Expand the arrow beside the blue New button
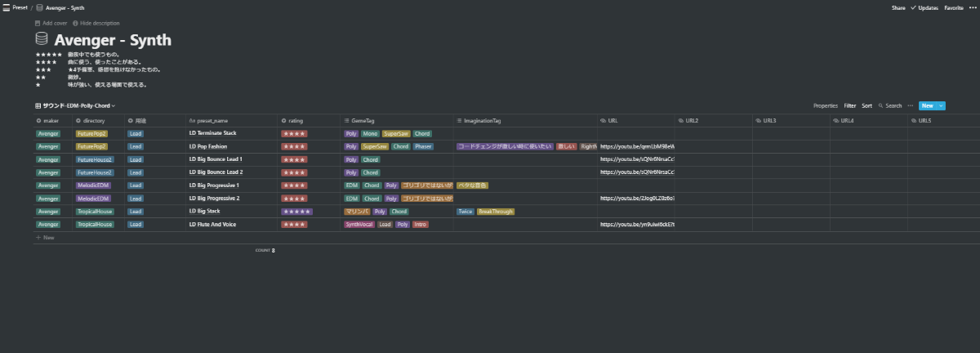980x353 pixels. pyautogui.click(x=942, y=105)
